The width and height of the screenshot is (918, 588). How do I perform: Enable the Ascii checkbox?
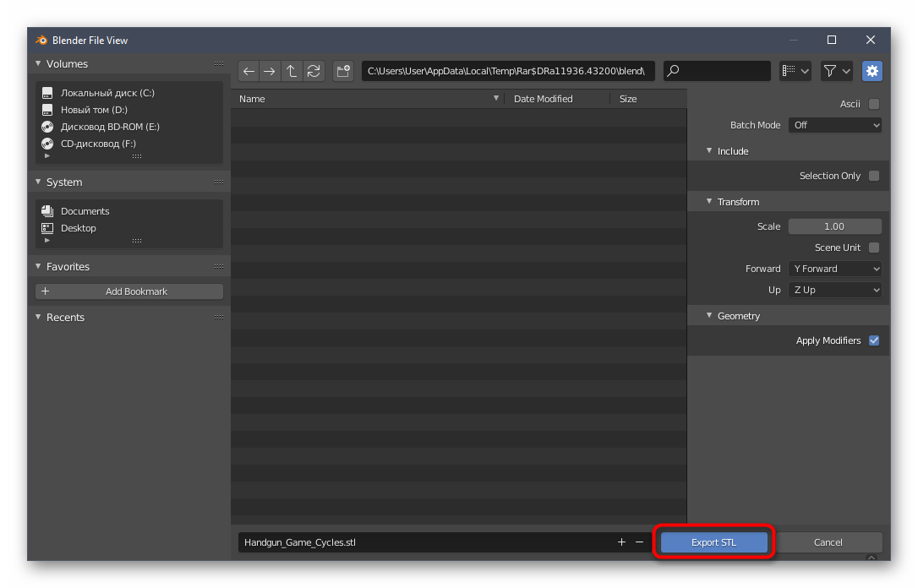click(x=874, y=104)
